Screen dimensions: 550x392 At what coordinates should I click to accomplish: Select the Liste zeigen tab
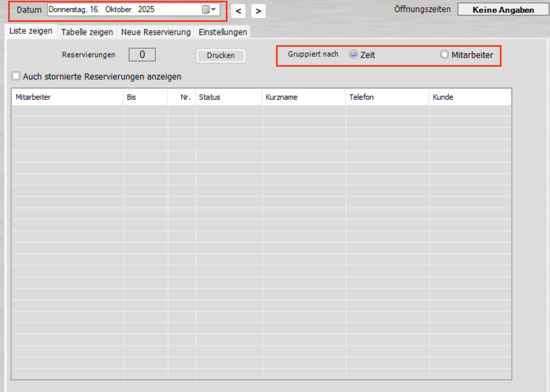tap(31, 31)
